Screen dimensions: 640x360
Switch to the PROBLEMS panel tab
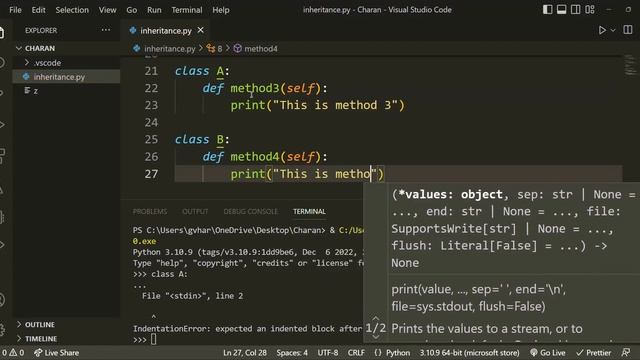click(150, 211)
